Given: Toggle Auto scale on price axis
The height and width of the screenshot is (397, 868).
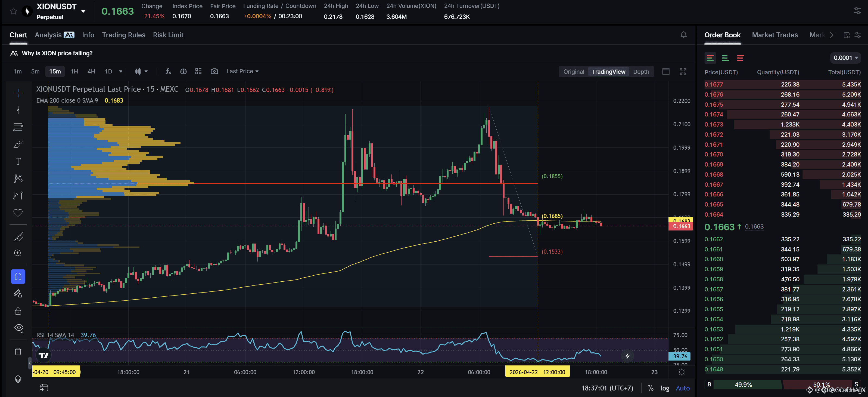Looking at the screenshot, I should pos(683,388).
